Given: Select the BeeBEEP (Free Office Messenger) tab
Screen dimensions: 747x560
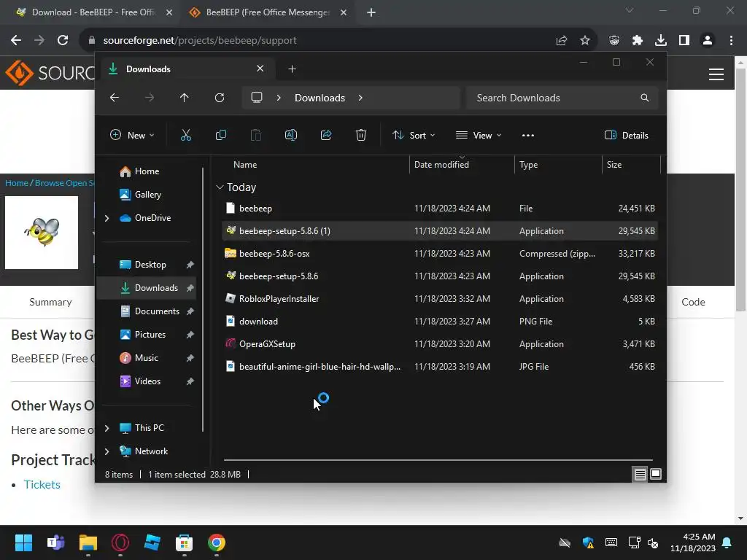Looking at the screenshot, I should pyautogui.click(x=267, y=12).
